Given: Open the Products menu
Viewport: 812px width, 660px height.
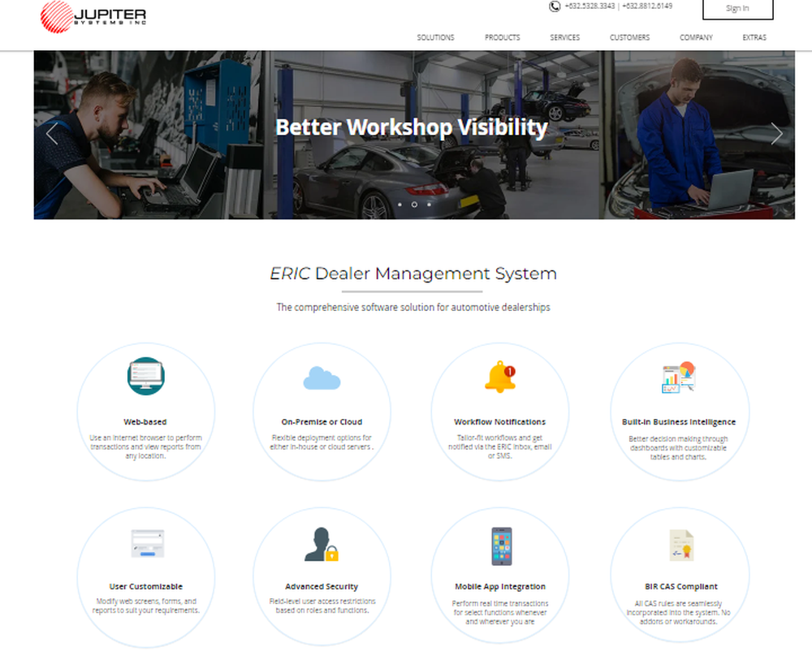Looking at the screenshot, I should pos(503,37).
